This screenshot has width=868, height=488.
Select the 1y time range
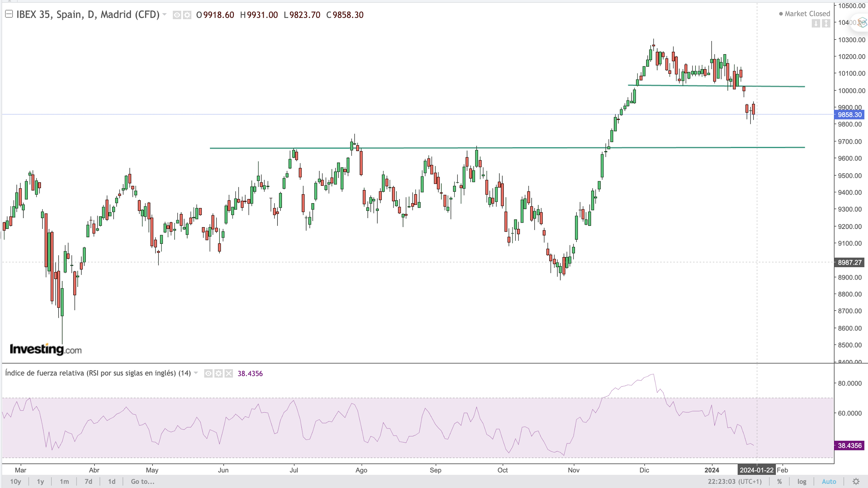pyautogui.click(x=40, y=481)
